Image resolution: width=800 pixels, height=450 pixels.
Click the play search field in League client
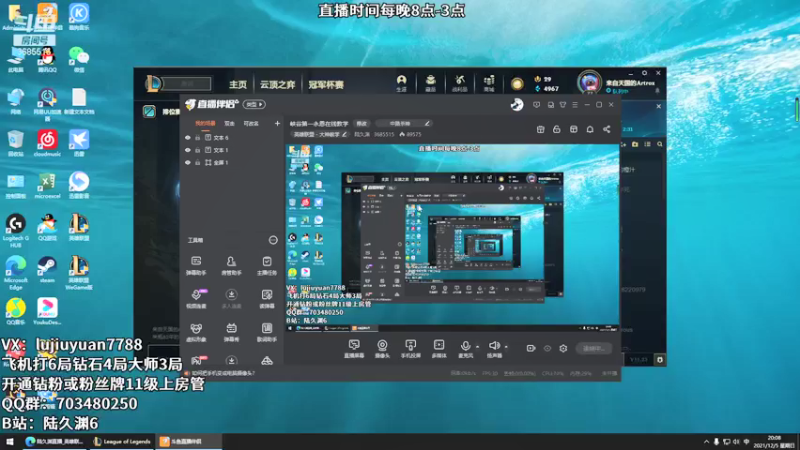[x=187, y=84]
